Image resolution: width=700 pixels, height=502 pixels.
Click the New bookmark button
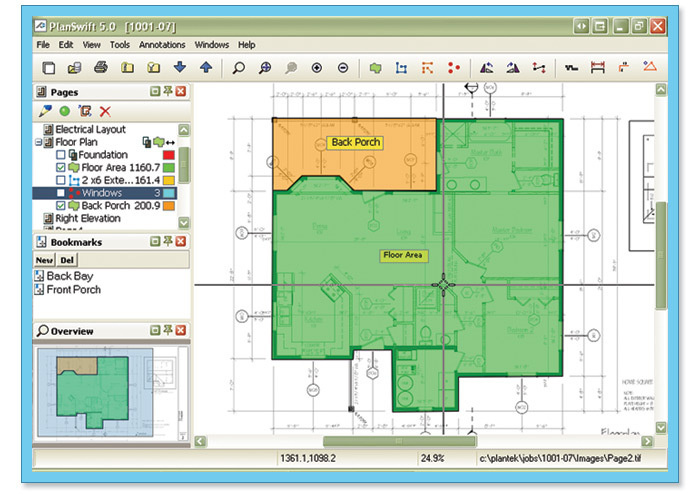click(44, 260)
